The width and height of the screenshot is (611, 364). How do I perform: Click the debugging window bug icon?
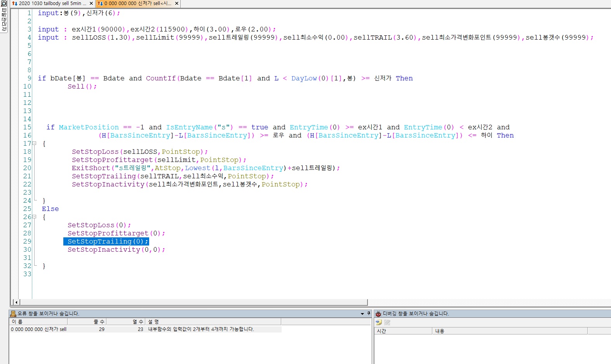[x=378, y=313]
